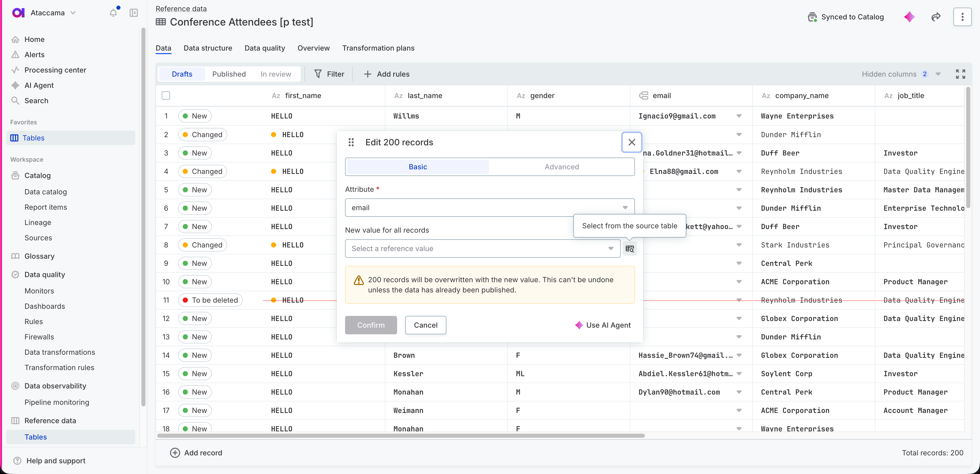Click the Reference data breadcrumb link
This screenshot has height=474, width=980.
(x=181, y=8)
